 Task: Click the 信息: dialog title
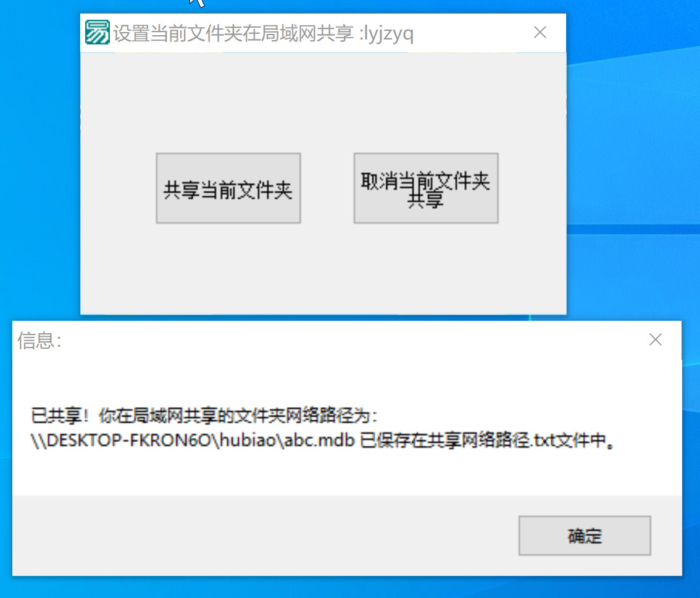click(x=40, y=341)
